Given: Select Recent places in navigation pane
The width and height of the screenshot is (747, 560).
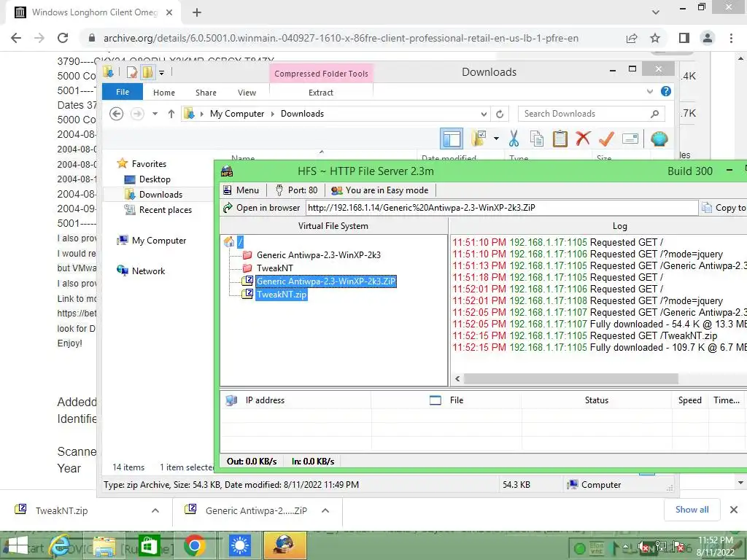Looking at the screenshot, I should pos(165,210).
